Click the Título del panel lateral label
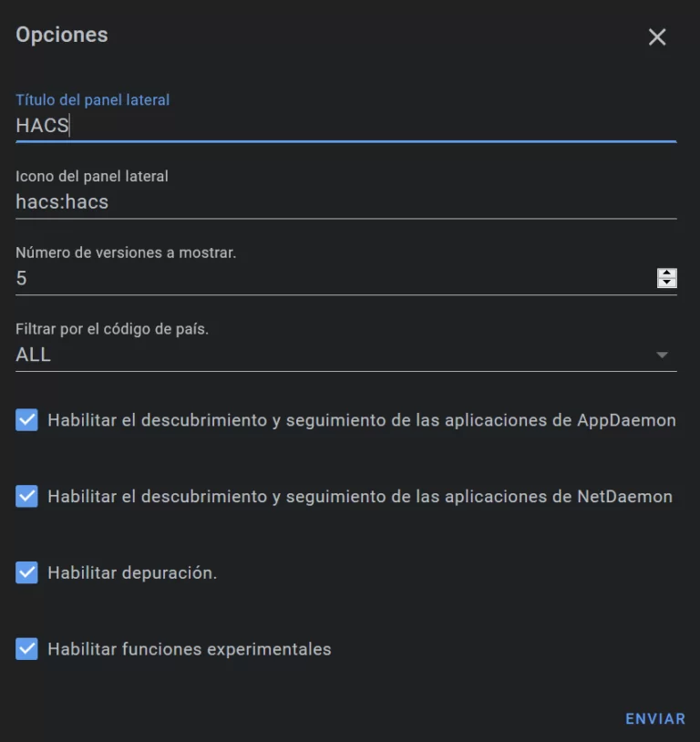Viewport: 700px width, 742px height. pyautogui.click(x=93, y=100)
